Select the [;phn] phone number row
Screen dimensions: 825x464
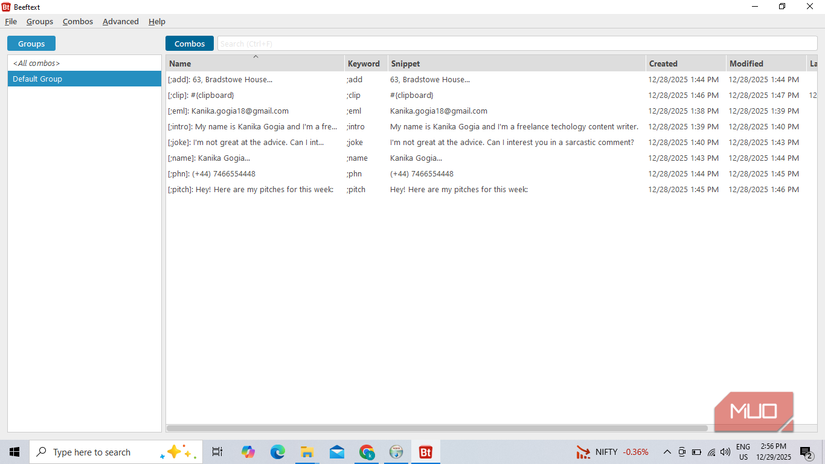[491, 174]
